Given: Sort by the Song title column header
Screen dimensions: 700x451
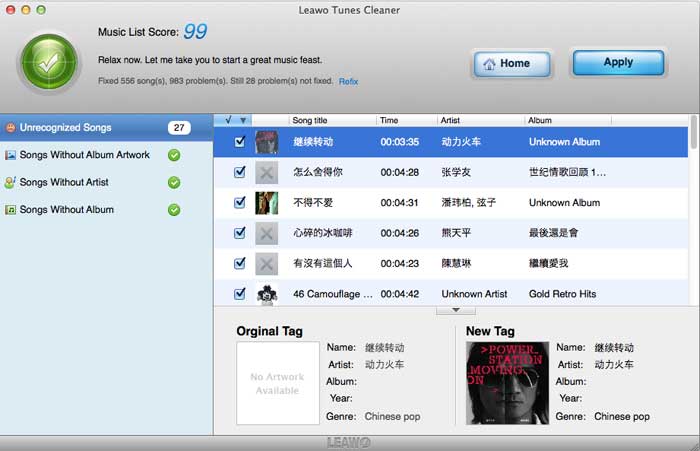Looking at the screenshot, I should (333, 121).
